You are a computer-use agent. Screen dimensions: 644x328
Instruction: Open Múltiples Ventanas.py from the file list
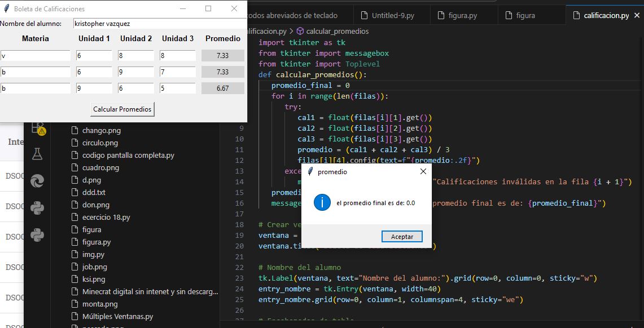click(117, 316)
